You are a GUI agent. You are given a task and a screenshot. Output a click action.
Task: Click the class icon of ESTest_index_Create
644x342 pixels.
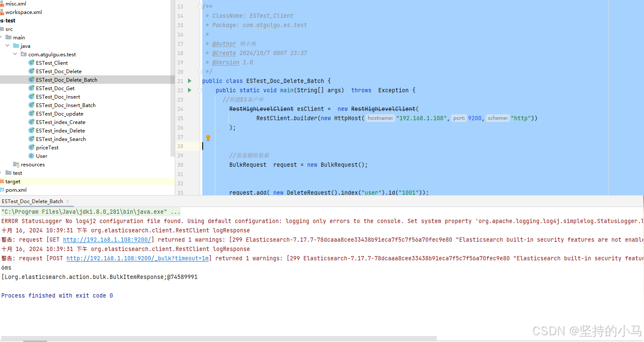click(31, 122)
